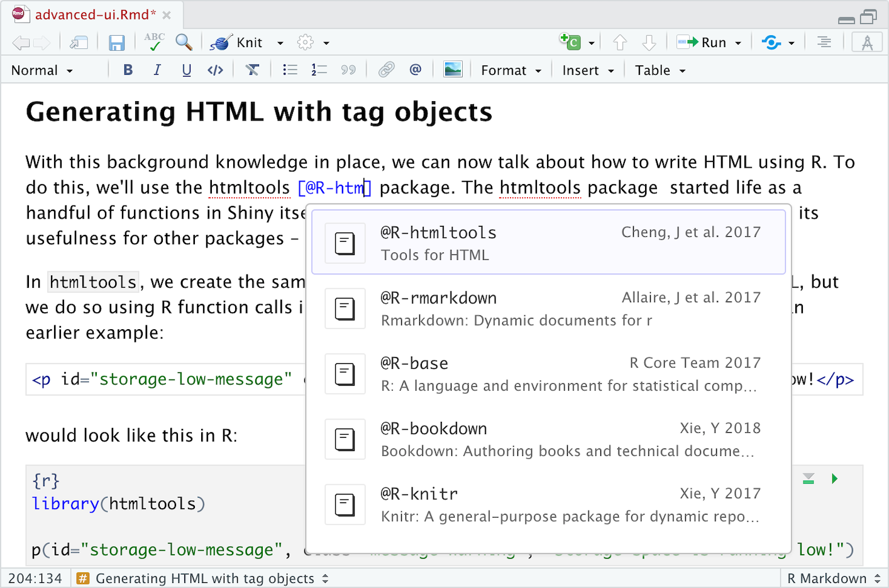Screen dimensions: 889x588
Task: Click the insert link icon
Action: coord(386,70)
